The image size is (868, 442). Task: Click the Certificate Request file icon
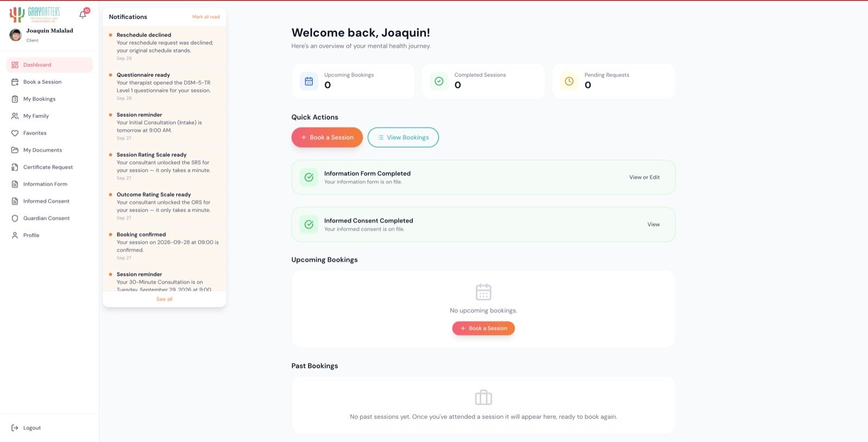pos(15,167)
